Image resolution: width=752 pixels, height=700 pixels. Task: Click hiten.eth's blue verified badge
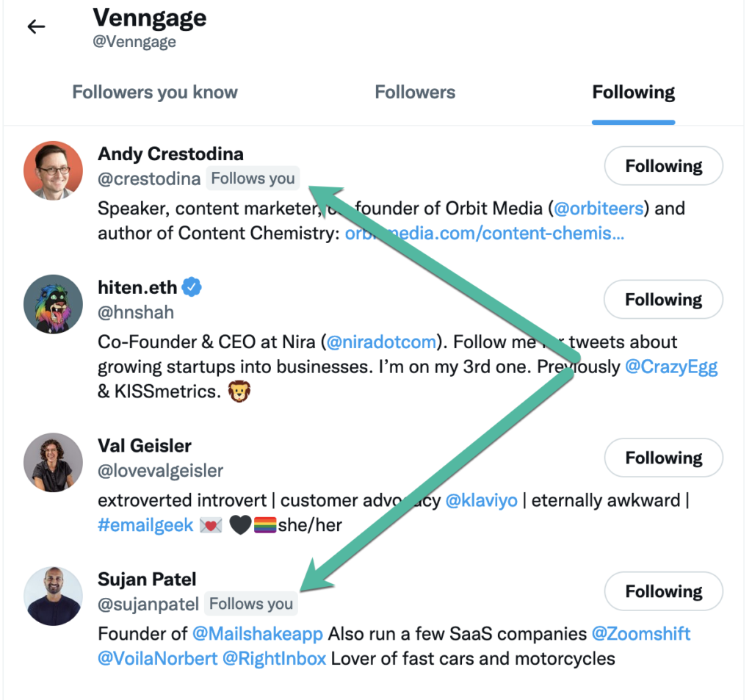(192, 287)
